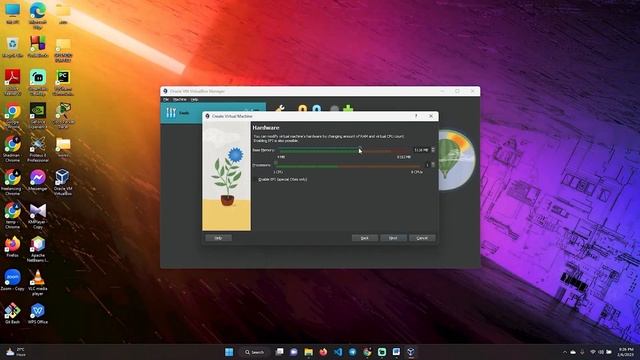Open Firefox desktop shortcut

[12, 247]
